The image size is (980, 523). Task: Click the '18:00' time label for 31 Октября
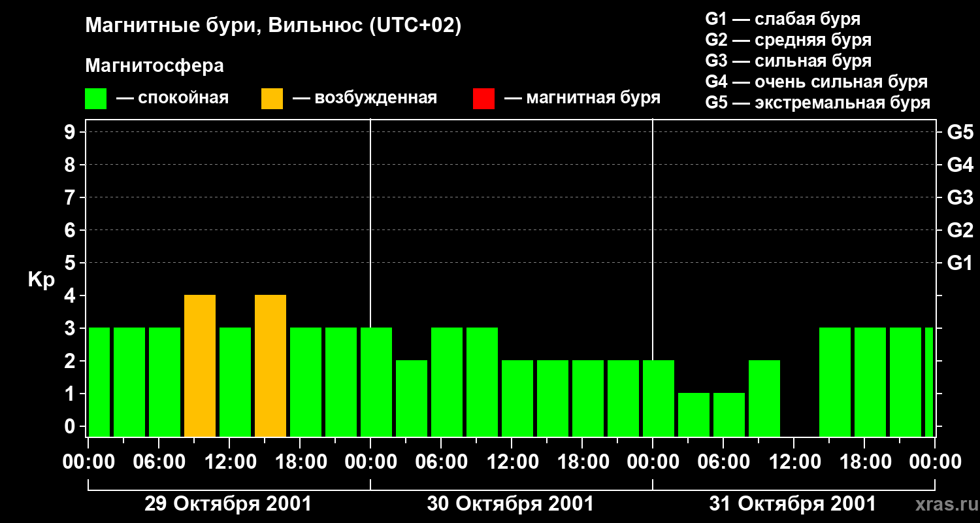coord(864,462)
